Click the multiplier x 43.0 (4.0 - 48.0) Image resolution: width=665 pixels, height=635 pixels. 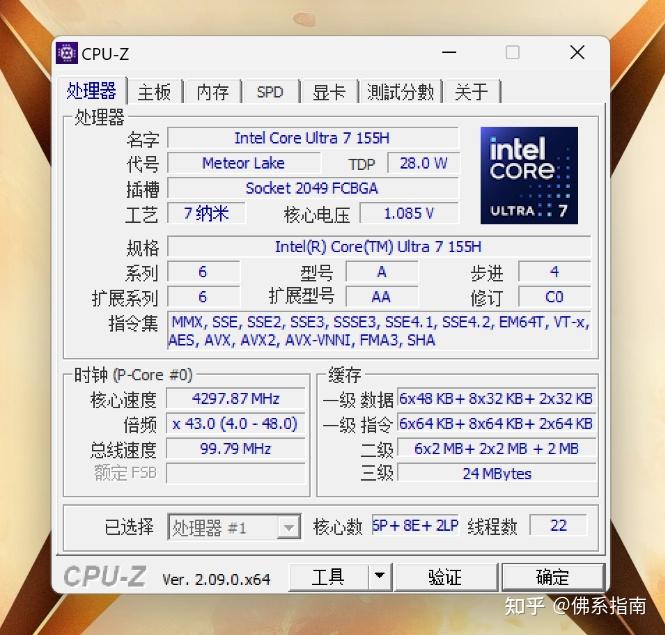coord(235,423)
